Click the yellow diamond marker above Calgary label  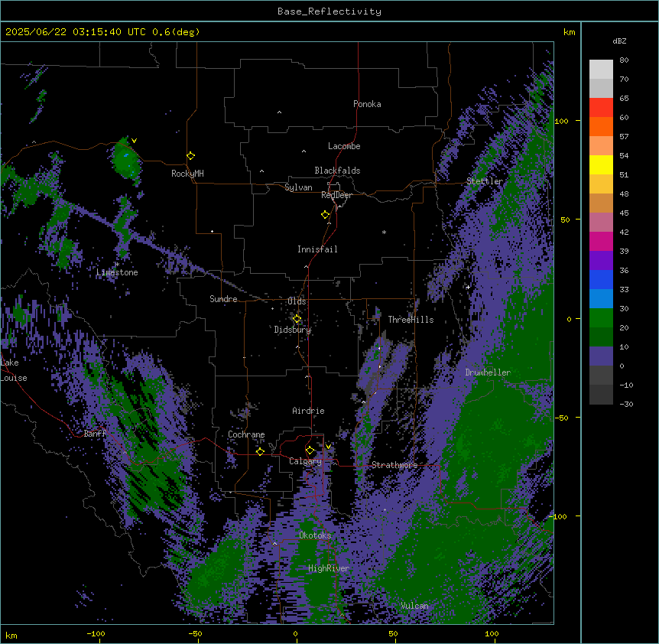pos(310,450)
